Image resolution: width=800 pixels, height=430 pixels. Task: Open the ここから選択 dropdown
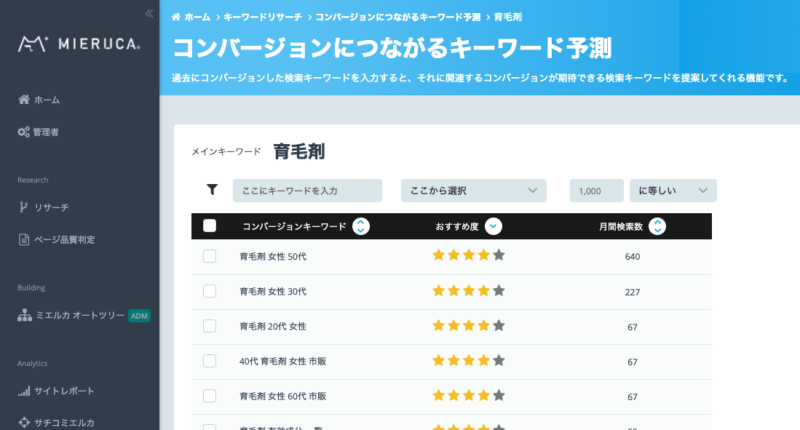(473, 190)
